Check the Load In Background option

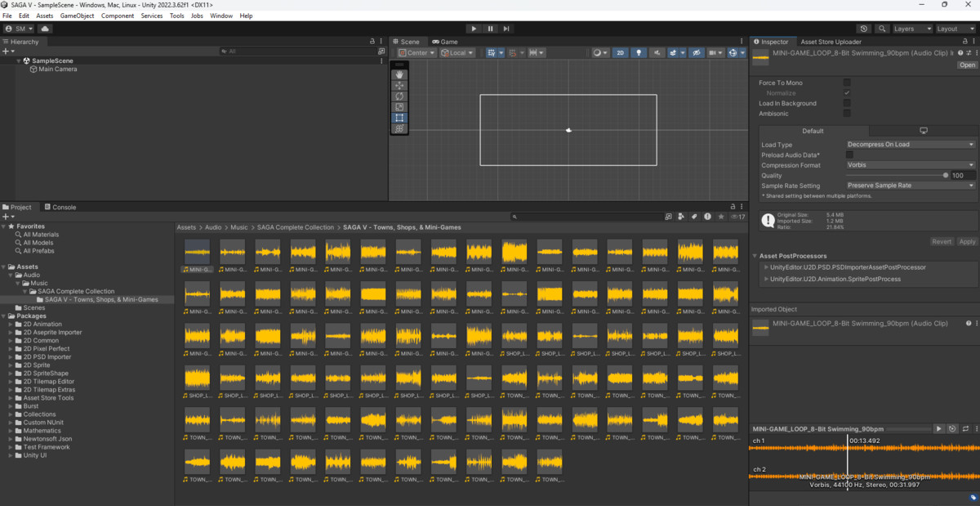tap(847, 103)
